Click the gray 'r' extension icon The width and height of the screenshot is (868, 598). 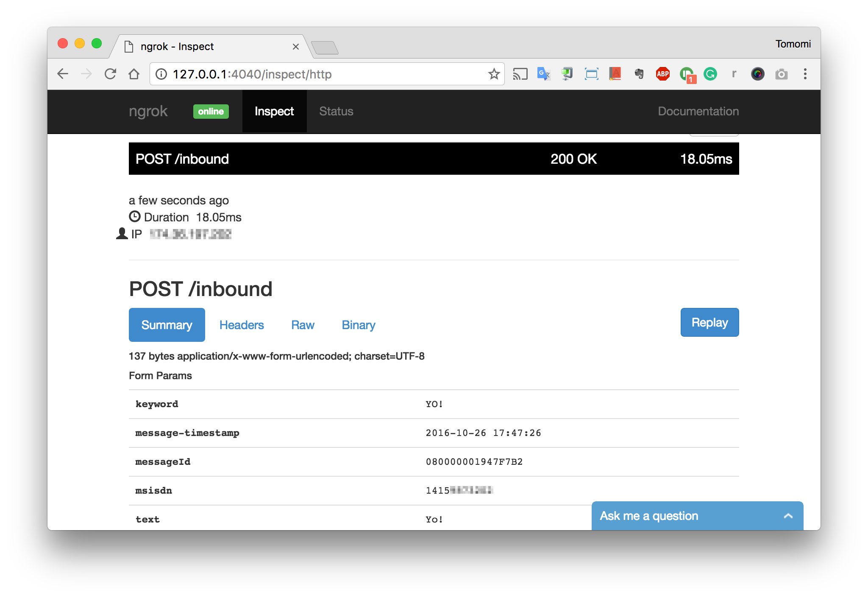(x=734, y=74)
